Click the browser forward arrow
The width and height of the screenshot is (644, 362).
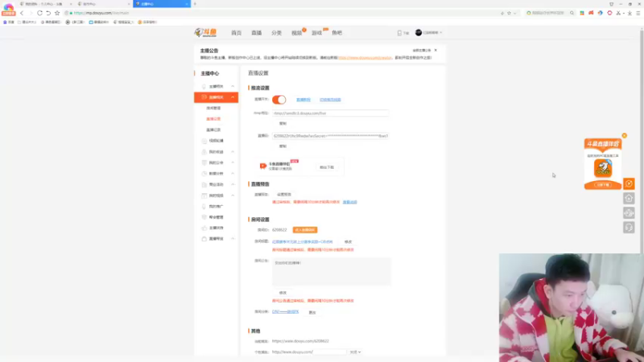31,13
